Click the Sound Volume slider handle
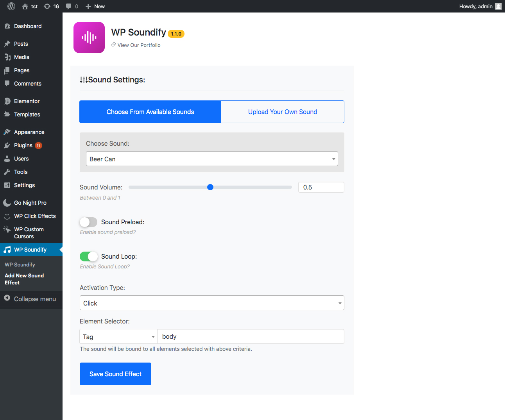This screenshot has width=505, height=420. pyautogui.click(x=210, y=187)
